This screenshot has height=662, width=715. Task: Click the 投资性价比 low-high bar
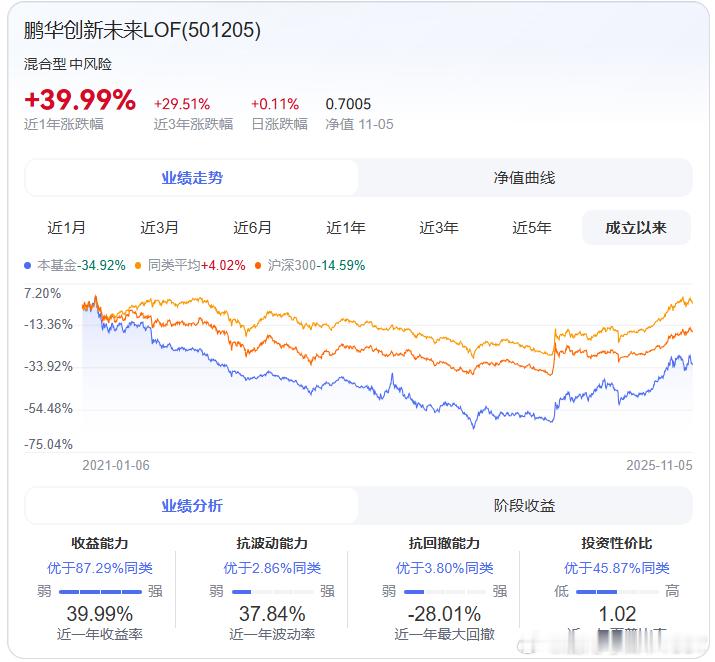617,592
